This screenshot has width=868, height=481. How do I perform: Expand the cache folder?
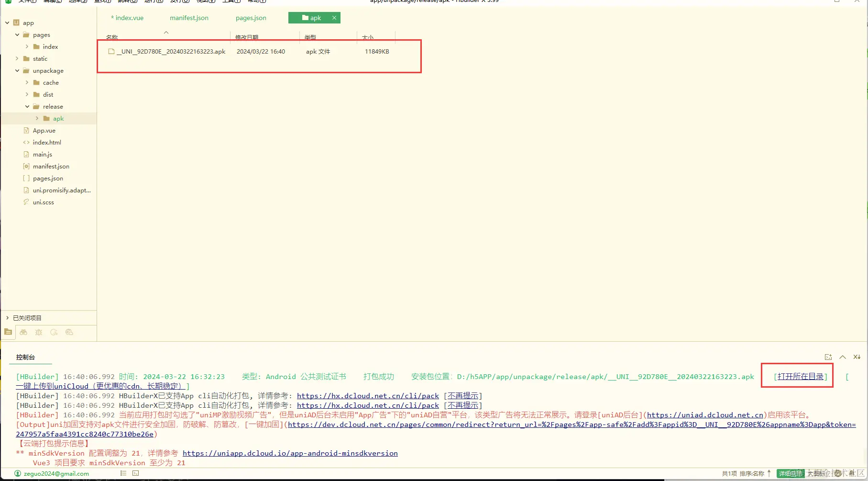pos(27,82)
